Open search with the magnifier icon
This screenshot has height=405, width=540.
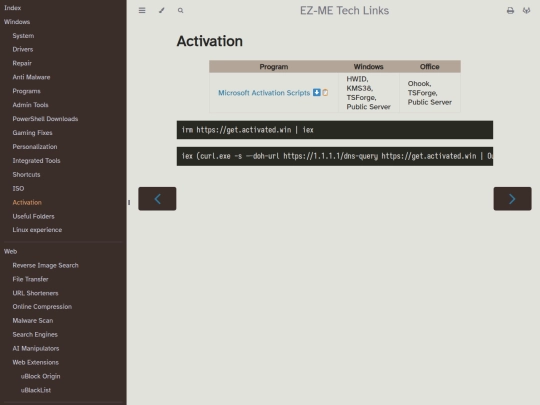[180, 11]
